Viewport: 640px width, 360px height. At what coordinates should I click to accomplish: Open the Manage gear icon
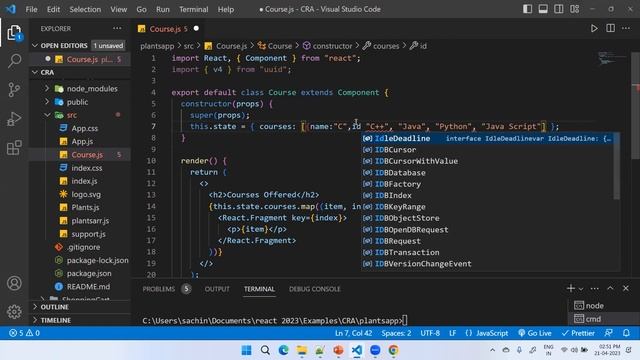point(14,312)
